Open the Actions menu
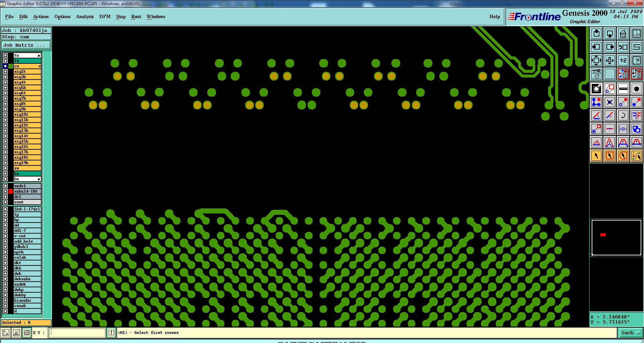Screen dimensions: 644x343 [41, 16]
